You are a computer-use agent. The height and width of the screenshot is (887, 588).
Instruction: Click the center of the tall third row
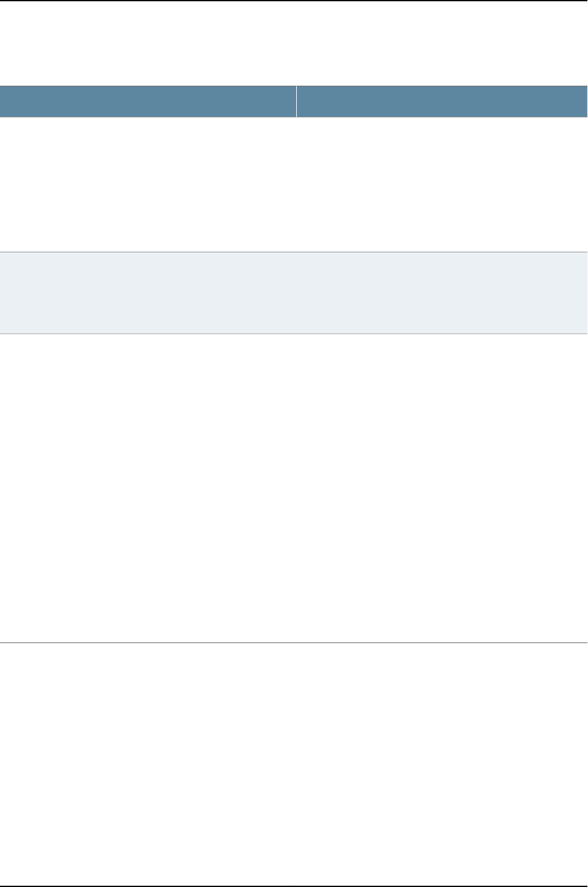coord(294,488)
